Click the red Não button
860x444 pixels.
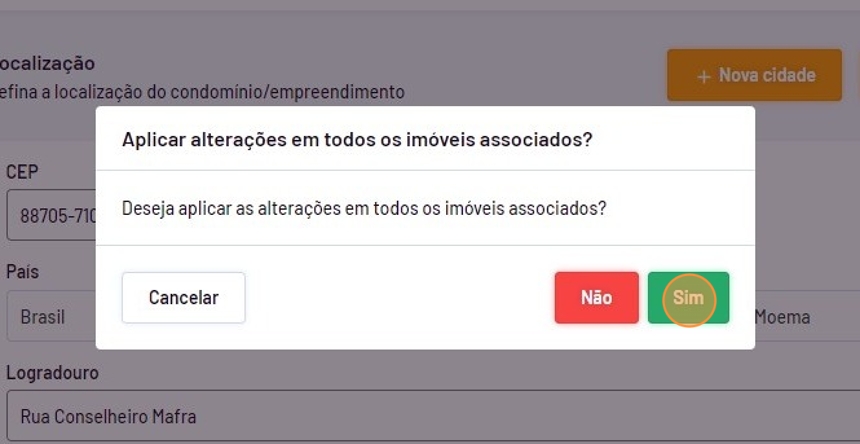point(596,298)
